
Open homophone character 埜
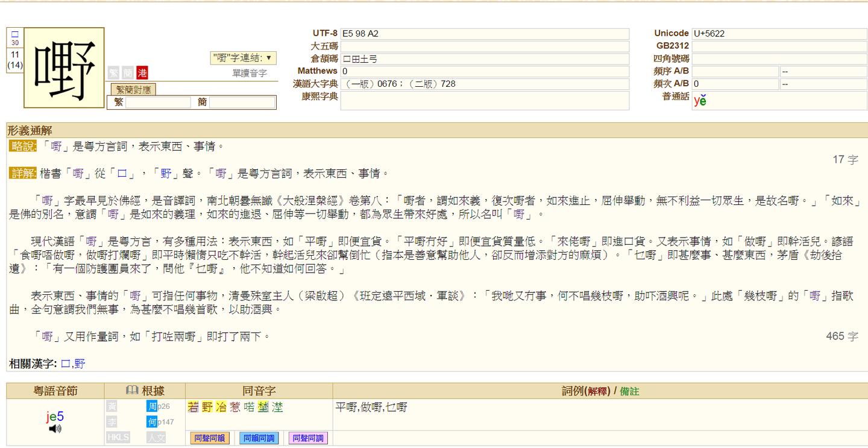(263, 407)
